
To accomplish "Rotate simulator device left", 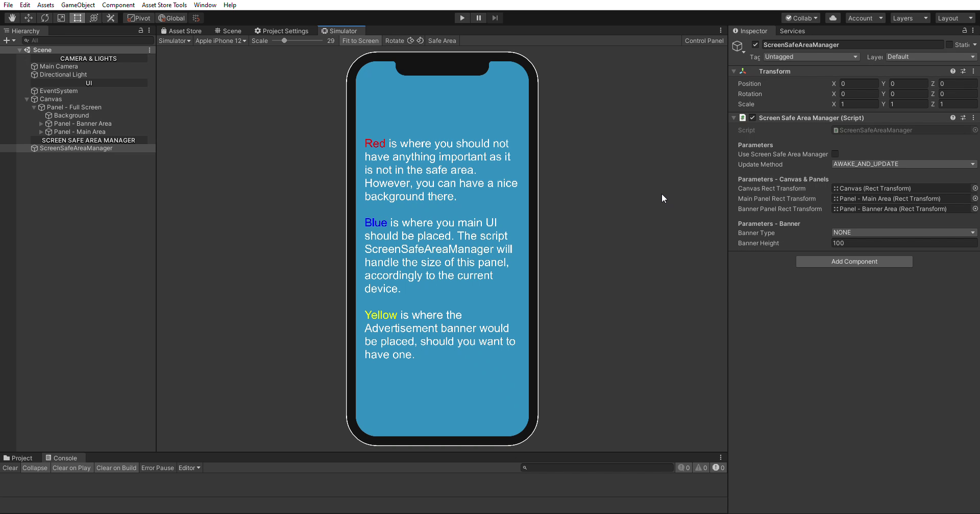I will coord(411,40).
